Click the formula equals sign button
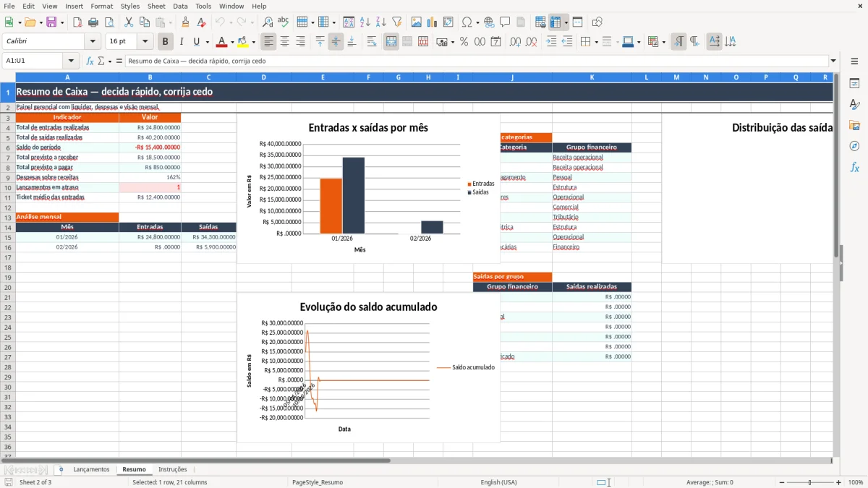 (x=119, y=61)
